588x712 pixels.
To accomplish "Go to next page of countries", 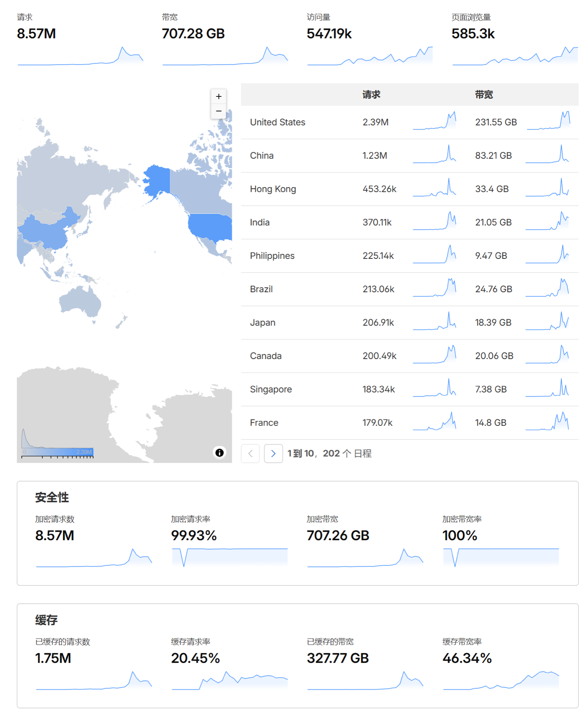I will click(x=273, y=454).
